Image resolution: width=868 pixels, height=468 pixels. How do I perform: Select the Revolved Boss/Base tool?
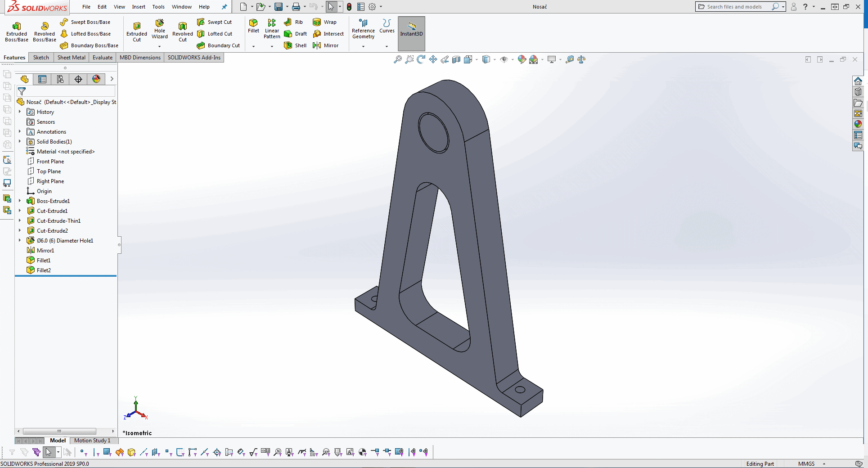pyautogui.click(x=45, y=31)
